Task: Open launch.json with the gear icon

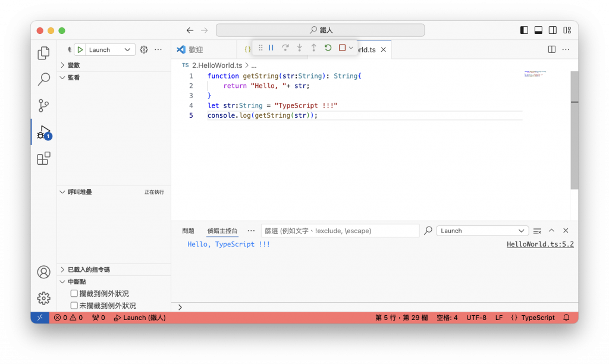Action: click(144, 50)
